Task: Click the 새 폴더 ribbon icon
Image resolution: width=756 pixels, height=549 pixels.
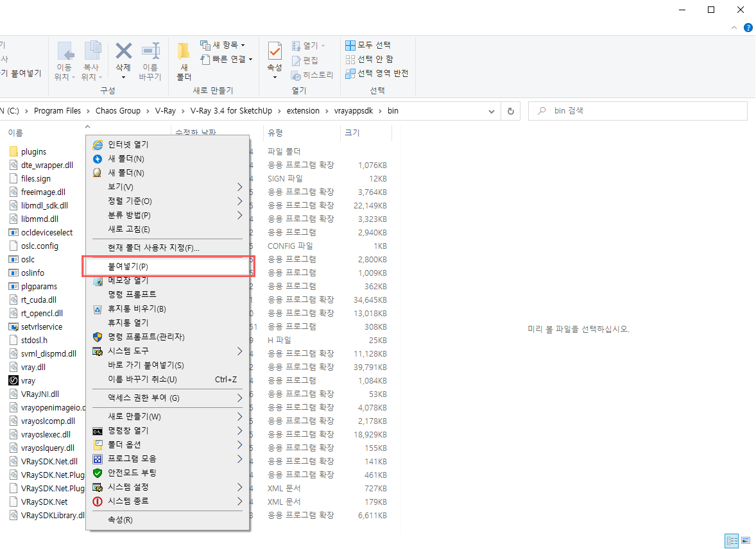Action: coord(184,51)
